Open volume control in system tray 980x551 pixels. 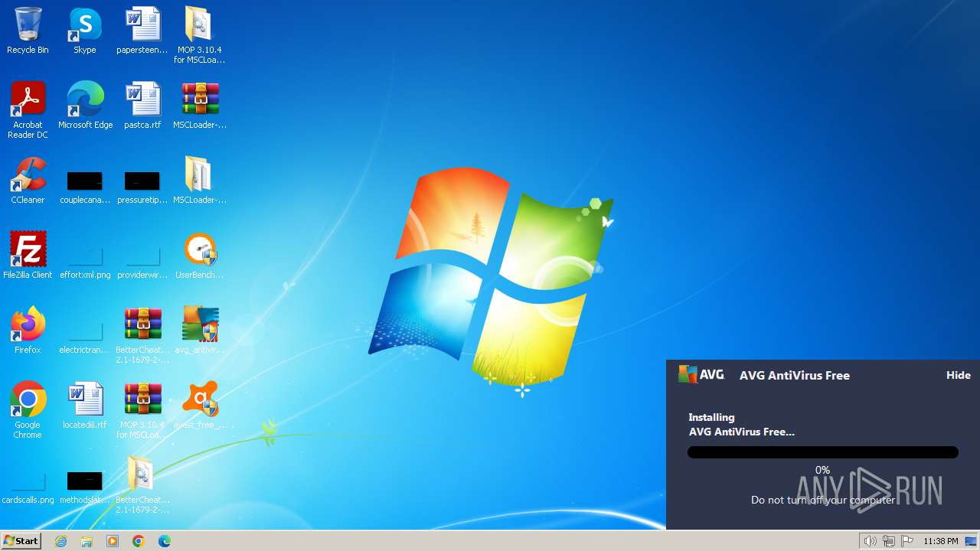[x=871, y=541]
